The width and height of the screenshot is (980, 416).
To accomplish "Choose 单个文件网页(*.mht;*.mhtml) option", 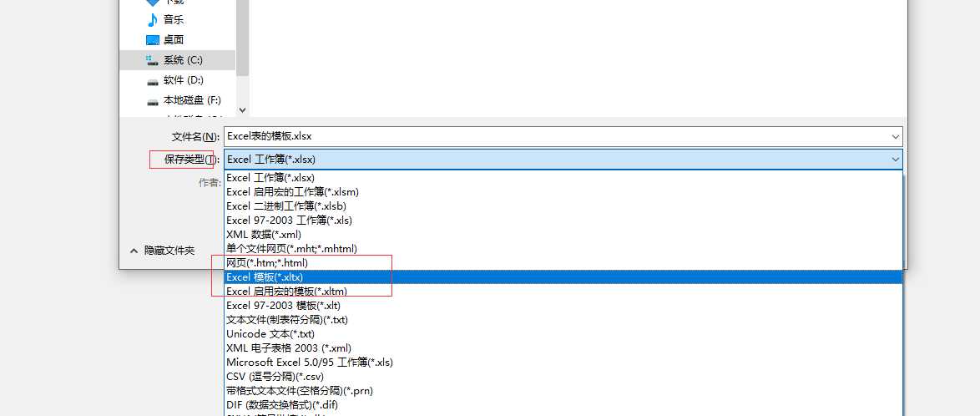I will tap(563, 248).
